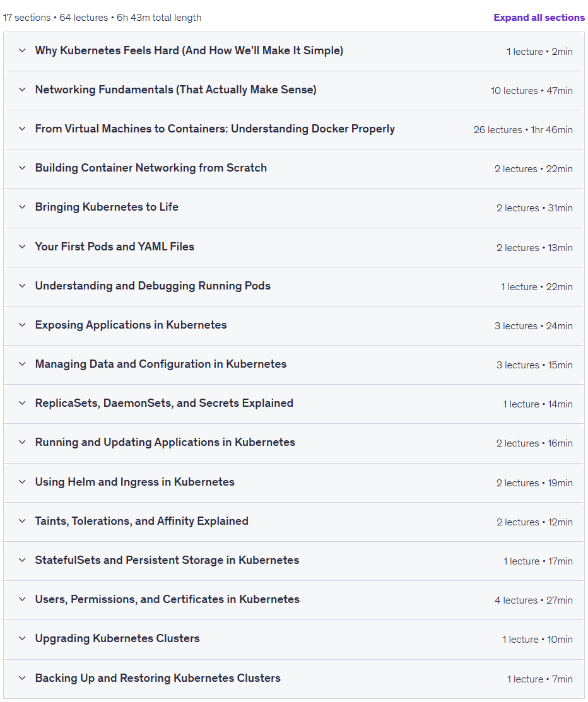Click "2 lectures • 13min" duration text
The image size is (588, 702).
point(534,248)
